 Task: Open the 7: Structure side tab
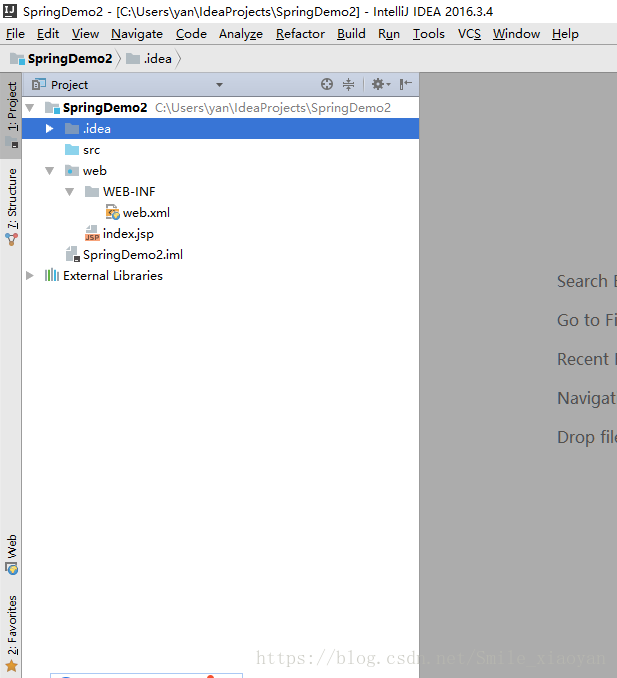pos(12,207)
